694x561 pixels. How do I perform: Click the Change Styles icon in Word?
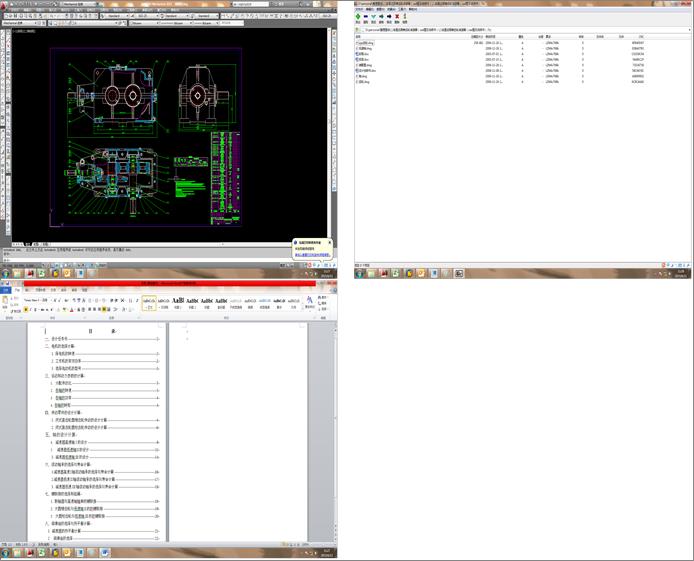pos(309,302)
